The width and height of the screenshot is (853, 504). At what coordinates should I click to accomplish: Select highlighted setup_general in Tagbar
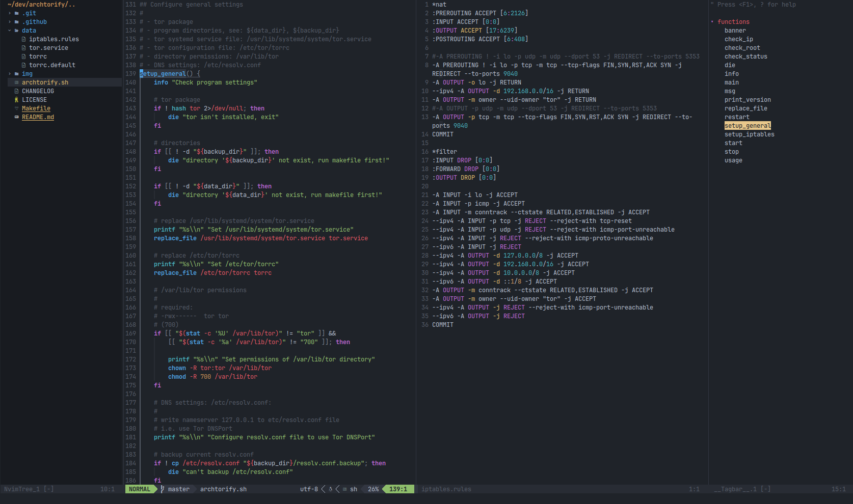pyautogui.click(x=748, y=126)
